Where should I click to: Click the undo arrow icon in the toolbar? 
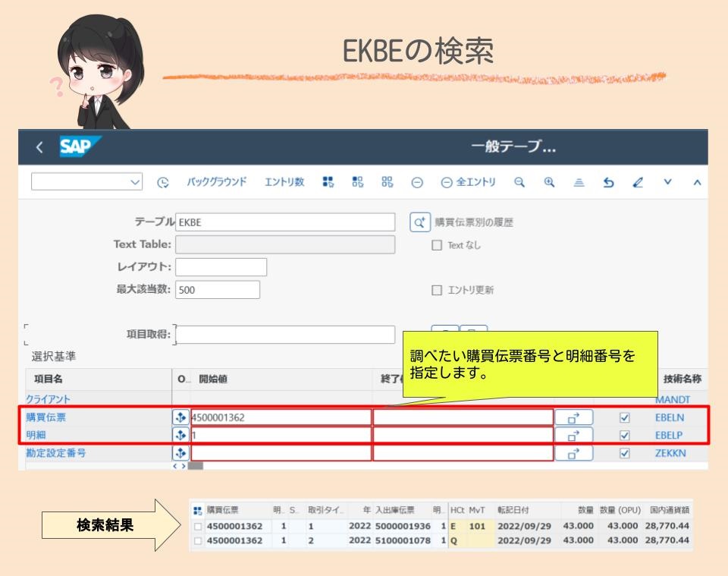pos(607,182)
